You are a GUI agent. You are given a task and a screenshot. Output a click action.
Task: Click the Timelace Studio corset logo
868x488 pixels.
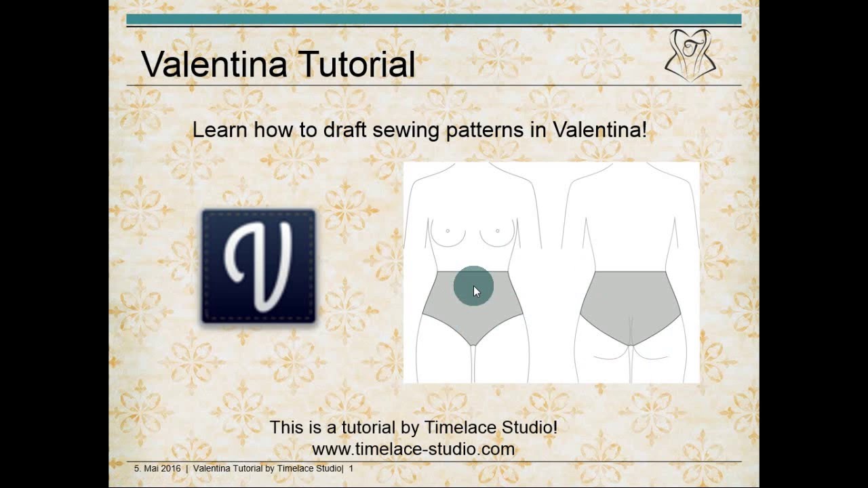click(690, 55)
